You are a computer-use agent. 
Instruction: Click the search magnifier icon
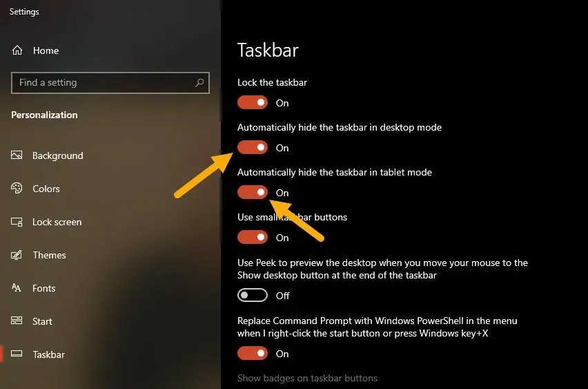(199, 83)
